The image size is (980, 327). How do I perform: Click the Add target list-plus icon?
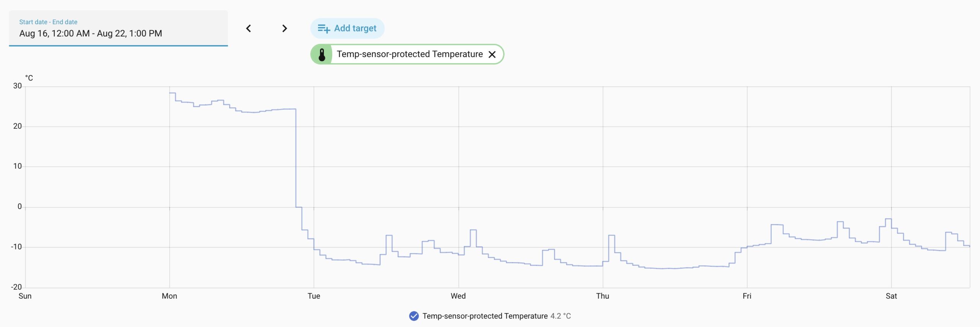click(324, 28)
